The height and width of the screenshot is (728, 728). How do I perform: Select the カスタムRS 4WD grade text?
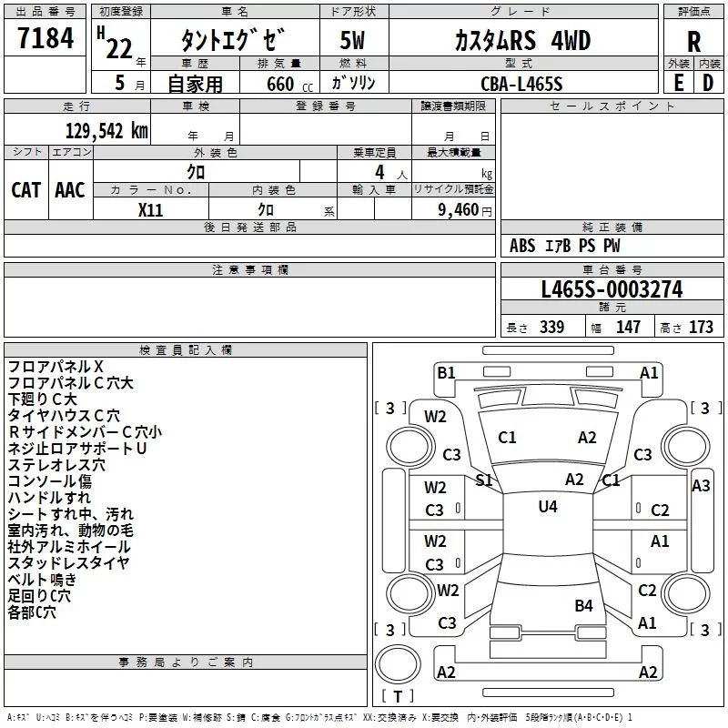click(x=522, y=41)
